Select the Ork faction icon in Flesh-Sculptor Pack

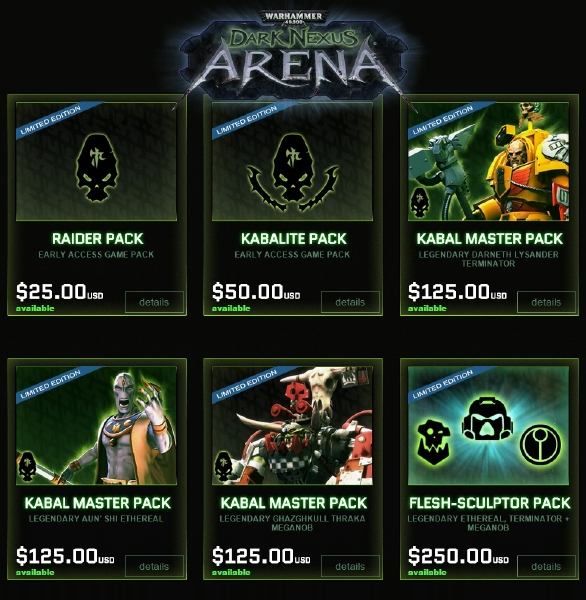click(x=433, y=442)
